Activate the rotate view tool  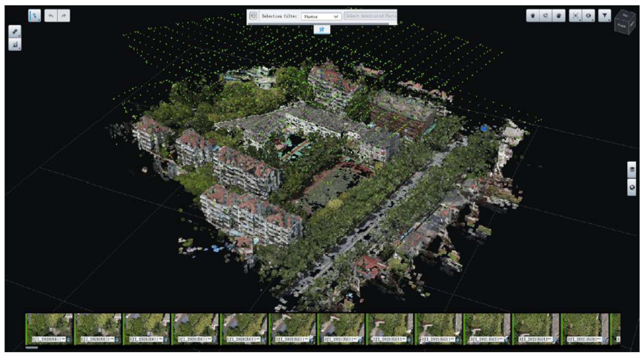(546, 16)
